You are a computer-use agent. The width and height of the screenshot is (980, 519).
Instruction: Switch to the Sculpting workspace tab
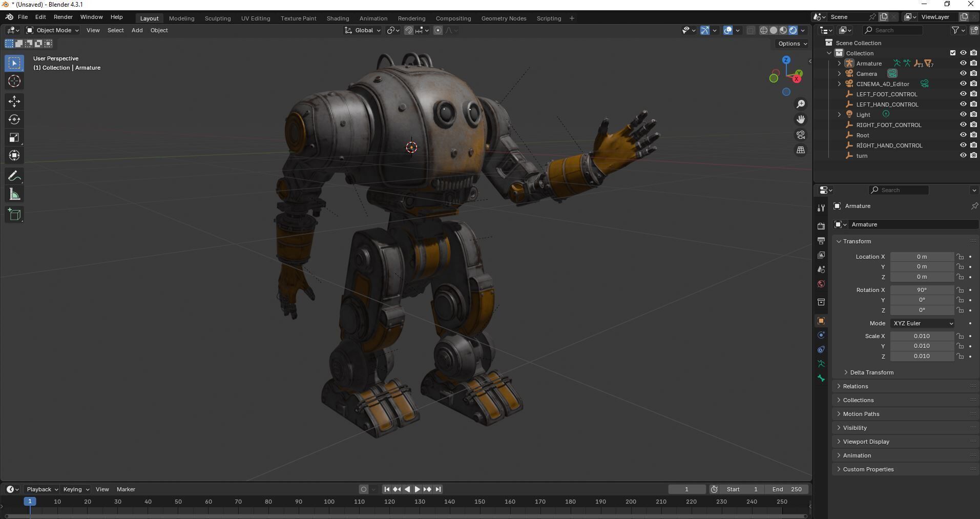pos(218,18)
